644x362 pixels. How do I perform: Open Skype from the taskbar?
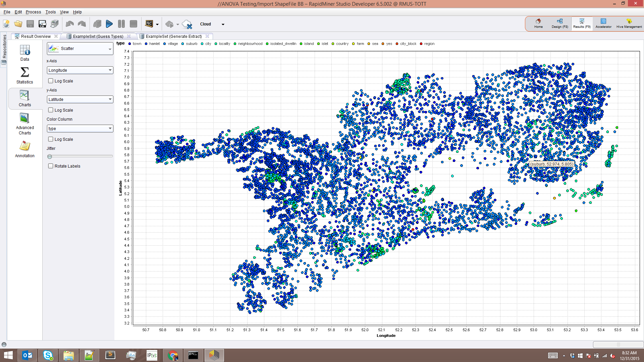(x=48, y=355)
